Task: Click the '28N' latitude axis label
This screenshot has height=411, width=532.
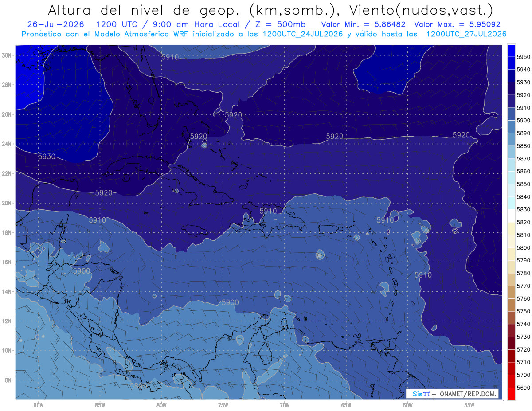Action: point(7,85)
